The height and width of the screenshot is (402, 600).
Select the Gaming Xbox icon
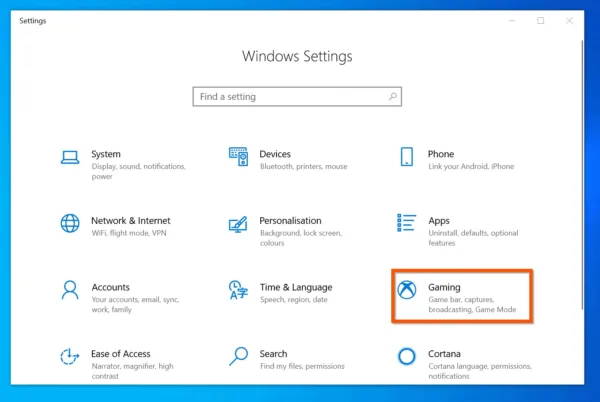[x=407, y=290]
